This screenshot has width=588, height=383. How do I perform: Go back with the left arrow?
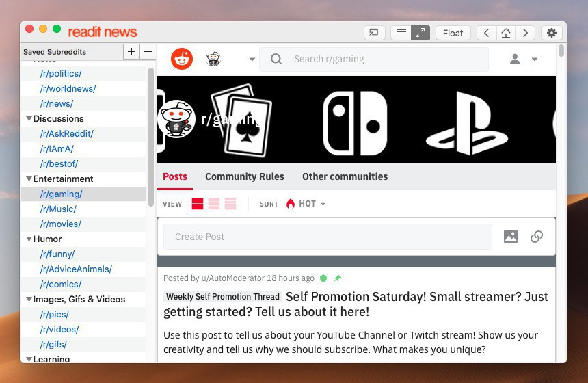[x=487, y=33]
